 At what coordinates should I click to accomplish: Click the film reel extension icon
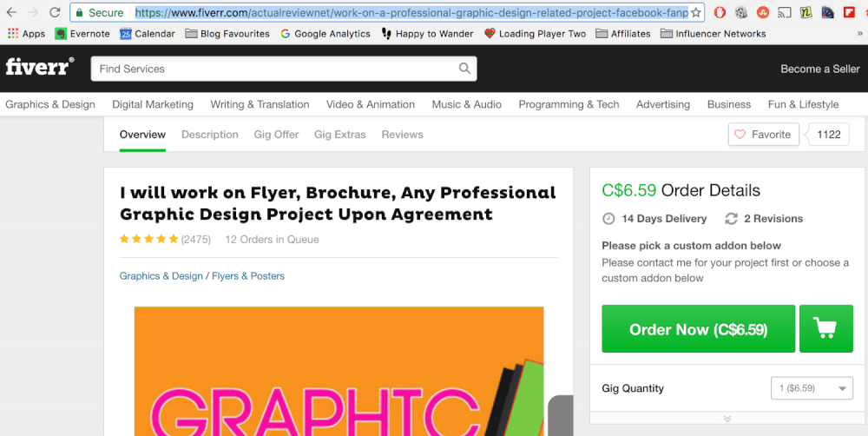pos(741,12)
